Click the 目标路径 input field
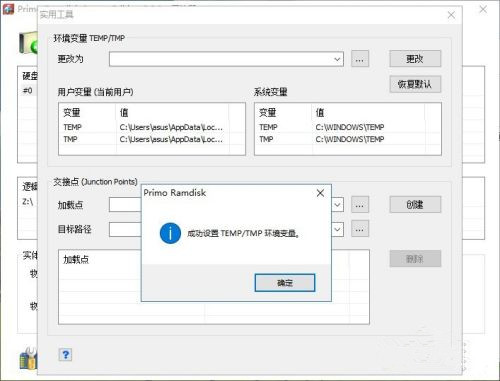 point(125,229)
